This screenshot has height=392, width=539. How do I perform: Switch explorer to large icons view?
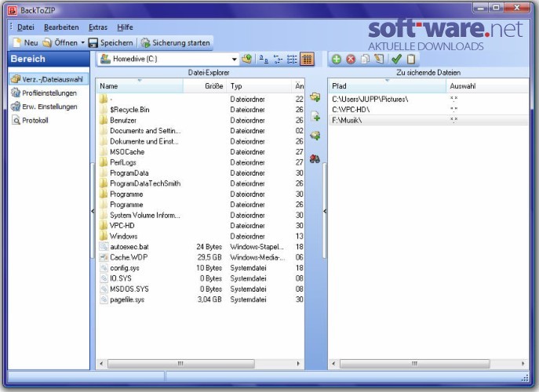tap(264, 59)
